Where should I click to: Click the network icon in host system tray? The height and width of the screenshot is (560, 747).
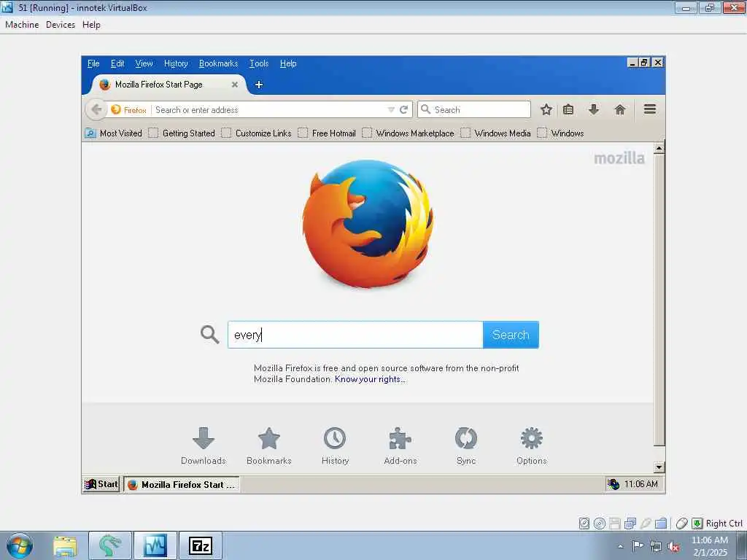click(656, 547)
